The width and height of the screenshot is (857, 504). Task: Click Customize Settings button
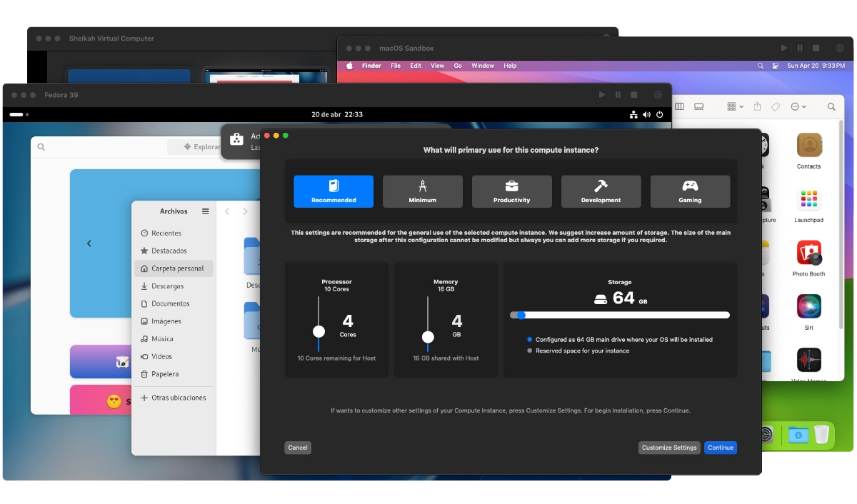(669, 448)
